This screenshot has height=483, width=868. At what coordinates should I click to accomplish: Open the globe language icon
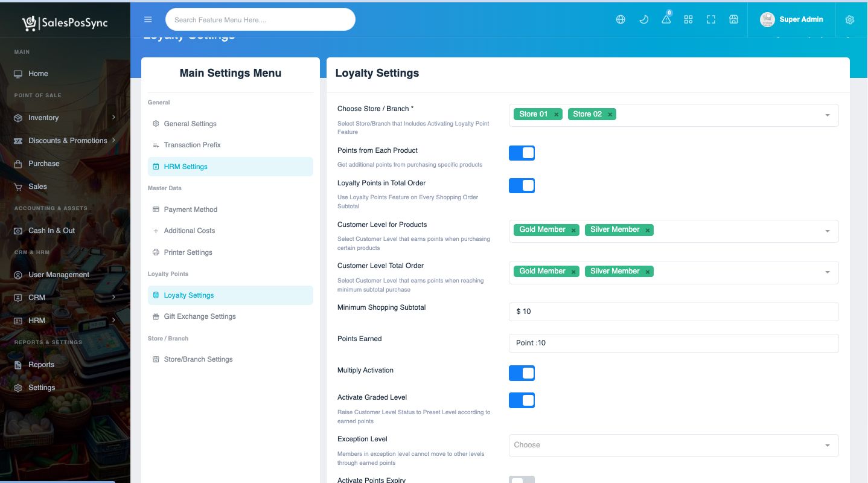(x=621, y=19)
